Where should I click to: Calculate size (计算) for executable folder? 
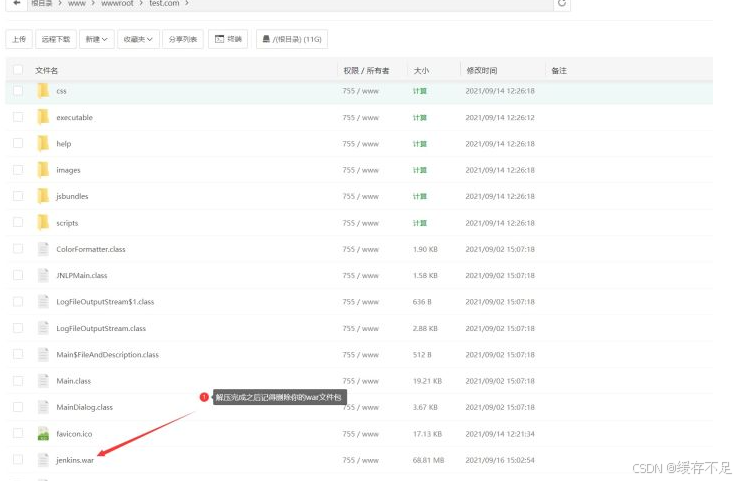click(x=420, y=117)
